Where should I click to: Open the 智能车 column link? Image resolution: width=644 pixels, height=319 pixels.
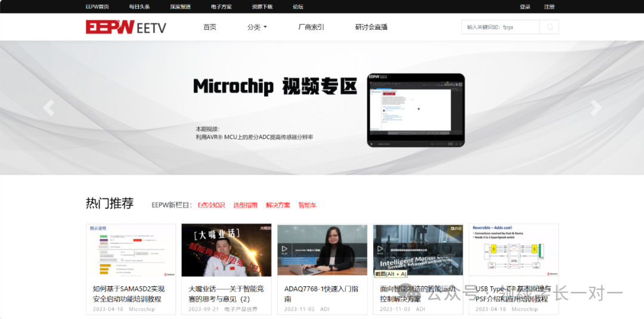tap(308, 205)
